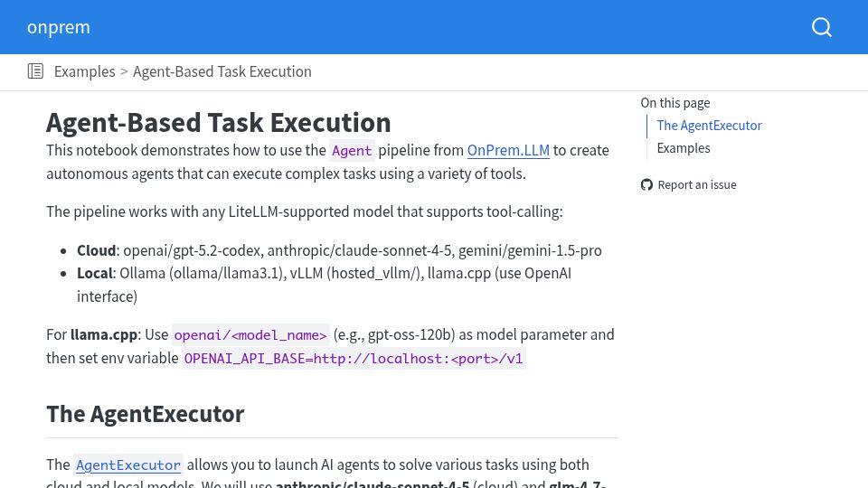
Task: Go to the onprem home title
Action: (x=59, y=27)
